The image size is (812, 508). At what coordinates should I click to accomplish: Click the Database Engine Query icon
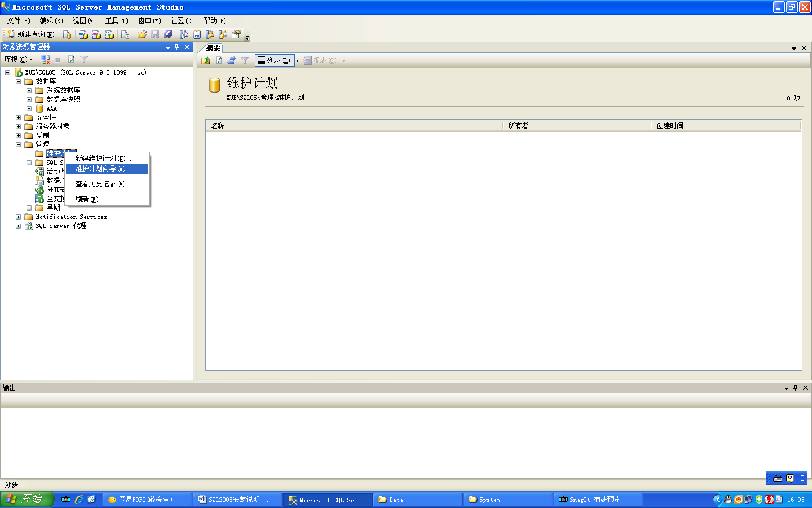point(67,34)
